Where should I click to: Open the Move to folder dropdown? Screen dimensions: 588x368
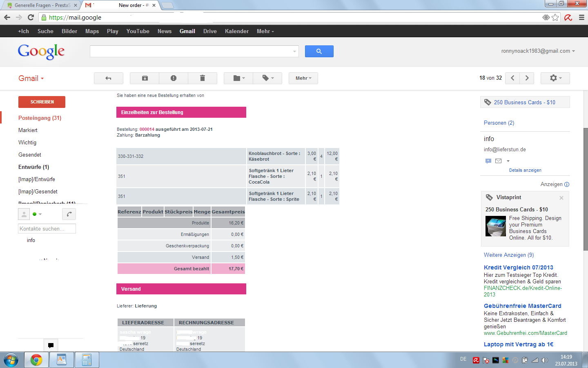pyautogui.click(x=238, y=78)
